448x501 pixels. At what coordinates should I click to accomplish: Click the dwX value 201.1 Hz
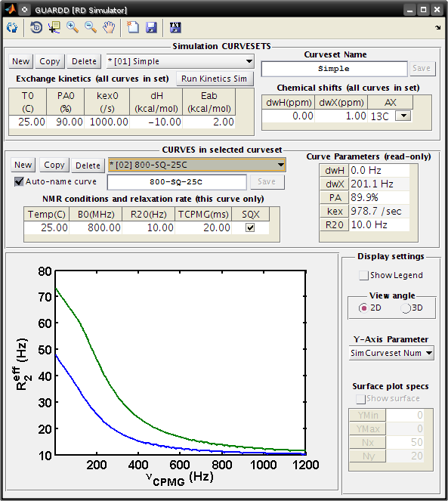click(x=379, y=184)
